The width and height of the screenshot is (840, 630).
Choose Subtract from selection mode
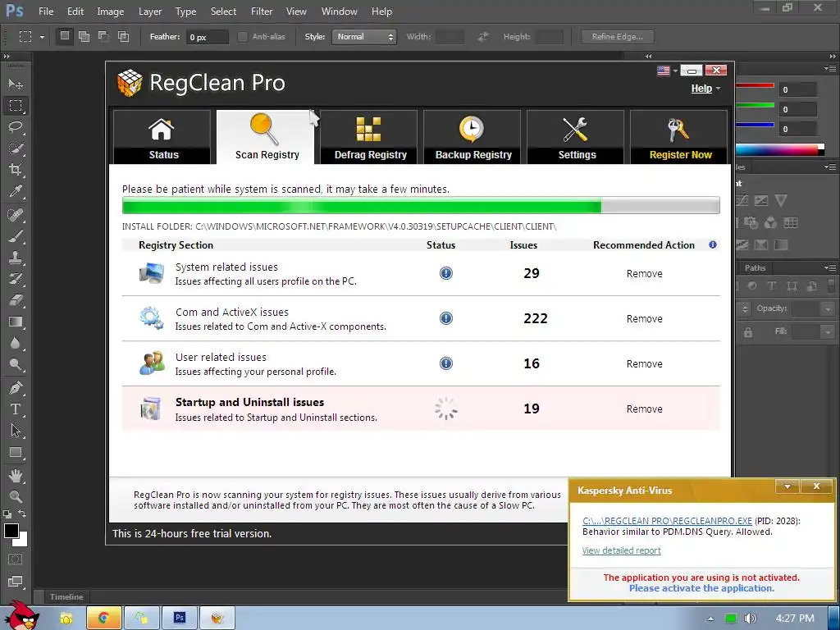(103, 36)
